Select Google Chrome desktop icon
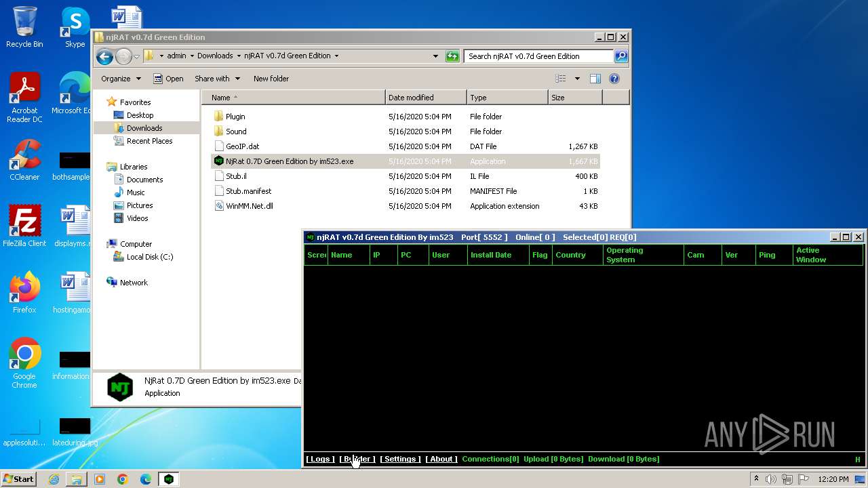This screenshot has width=868, height=488. (24, 363)
